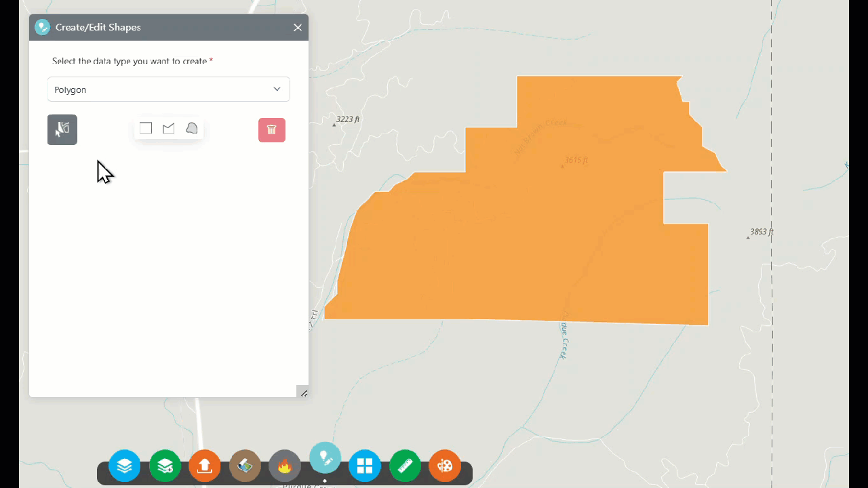Open the blue layers stack tool
868x488 pixels.
coord(125,466)
